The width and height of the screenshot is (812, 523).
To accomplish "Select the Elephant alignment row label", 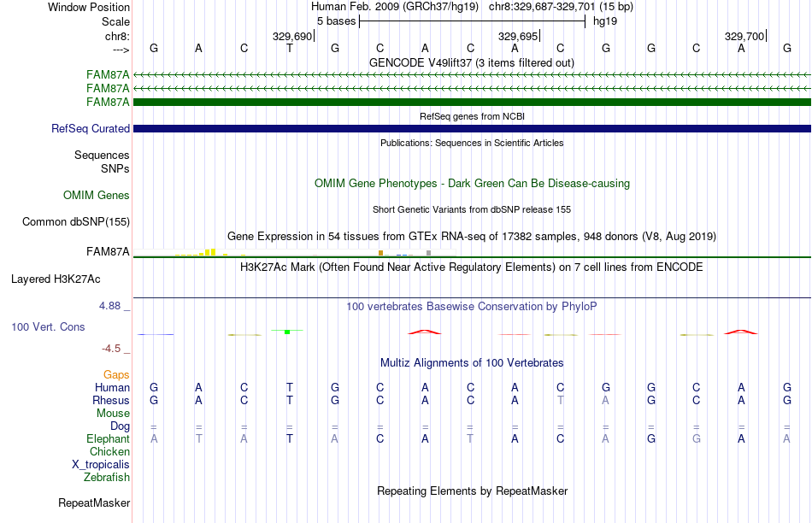I will point(108,438).
